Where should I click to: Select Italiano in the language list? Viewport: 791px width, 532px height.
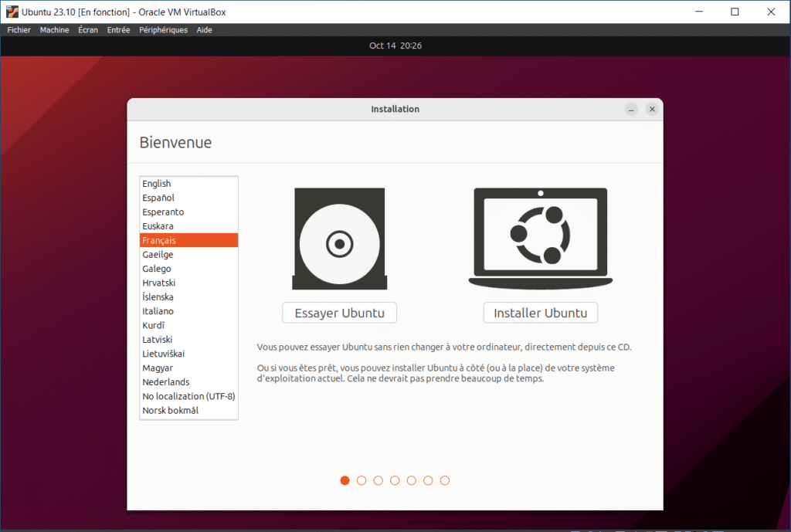(188, 310)
